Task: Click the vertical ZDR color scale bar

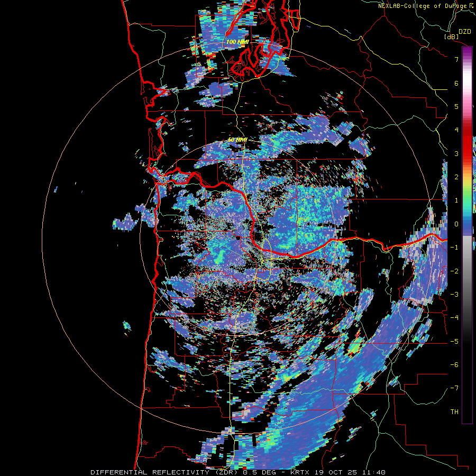Action: point(467,235)
